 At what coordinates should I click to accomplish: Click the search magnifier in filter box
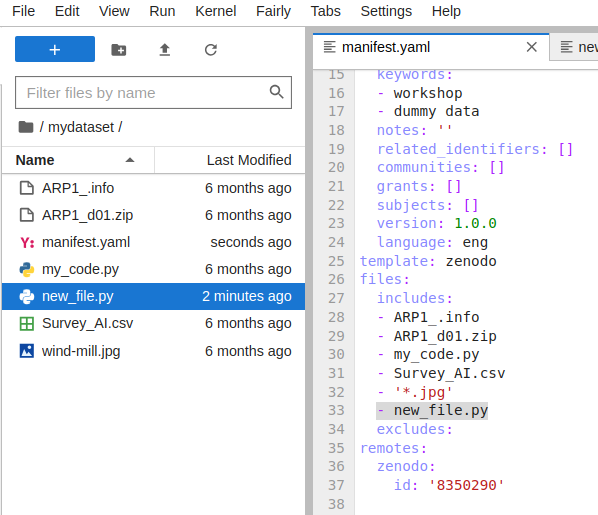(x=276, y=92)
